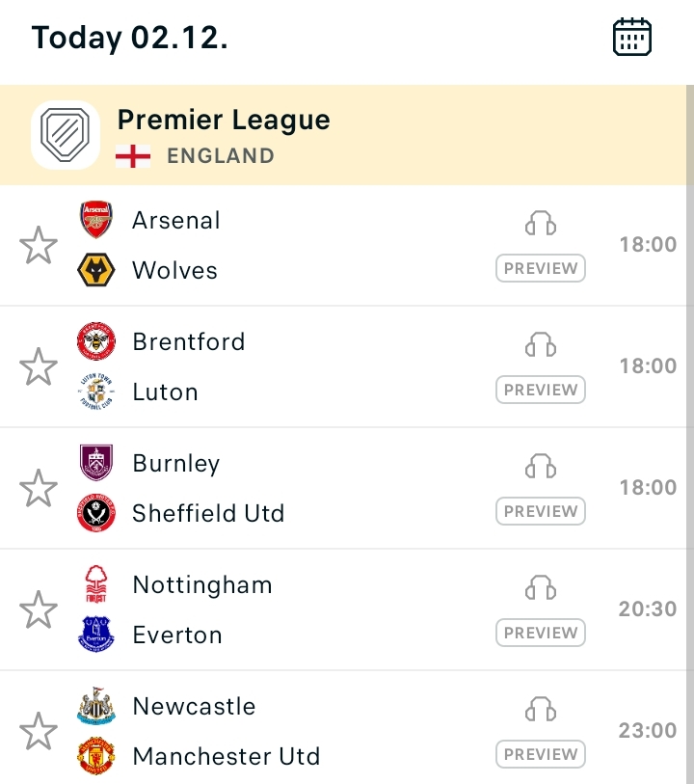Click the vertical scrollbar on the right

click(690, 434)
